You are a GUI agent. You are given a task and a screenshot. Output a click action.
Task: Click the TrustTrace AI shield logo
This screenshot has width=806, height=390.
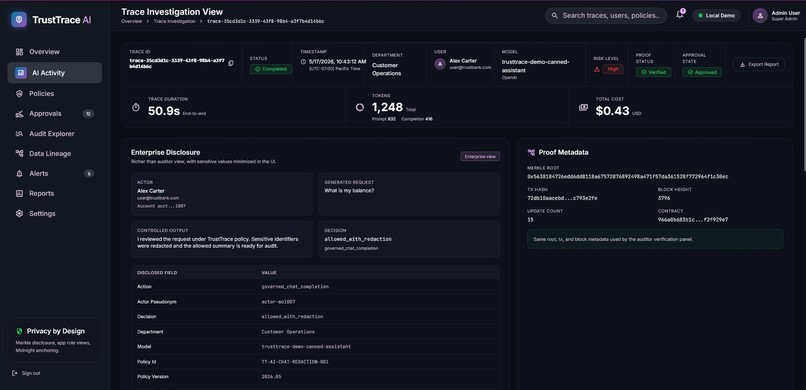click(19, 20)
